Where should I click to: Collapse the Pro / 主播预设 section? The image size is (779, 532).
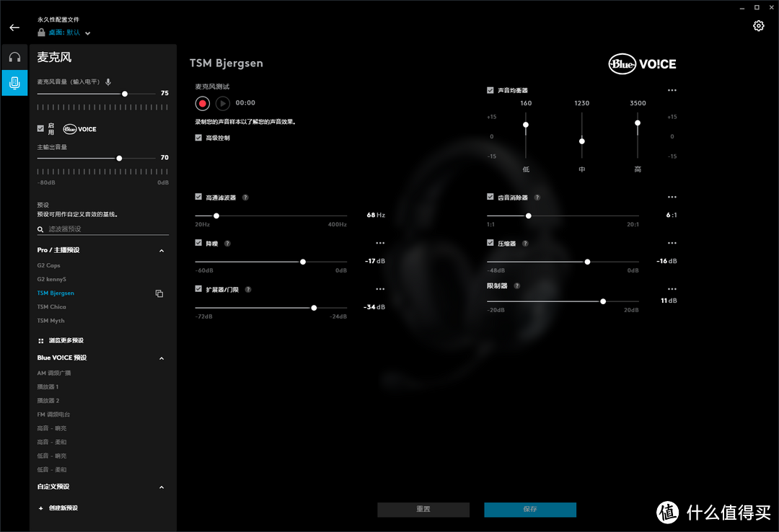(162, 251)
